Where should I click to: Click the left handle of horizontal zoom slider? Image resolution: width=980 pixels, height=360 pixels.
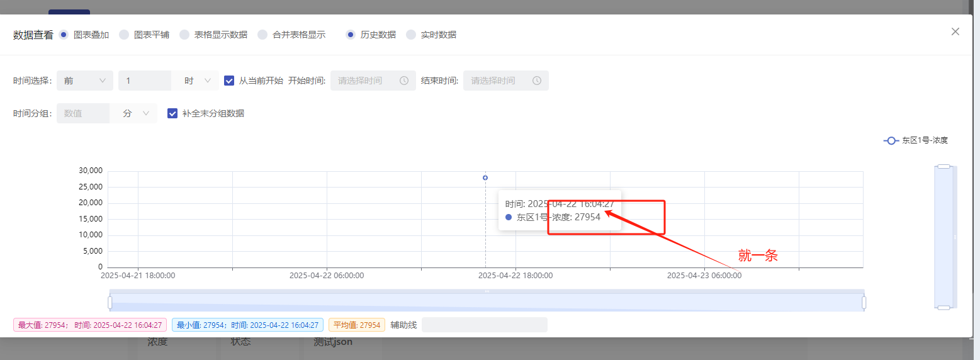[x=110, y=303]
